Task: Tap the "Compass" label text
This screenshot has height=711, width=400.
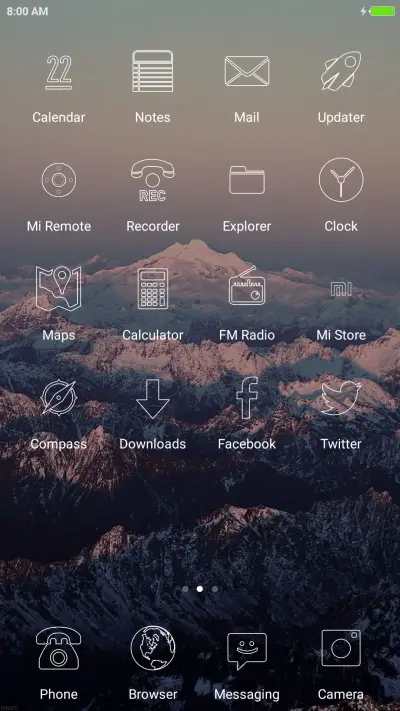Action: (x=59, y=444)
